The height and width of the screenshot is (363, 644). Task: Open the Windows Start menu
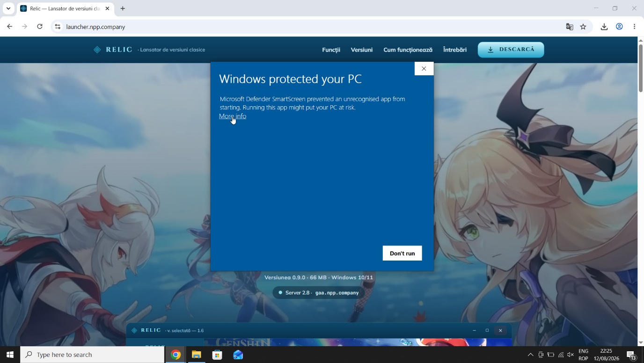10,355
